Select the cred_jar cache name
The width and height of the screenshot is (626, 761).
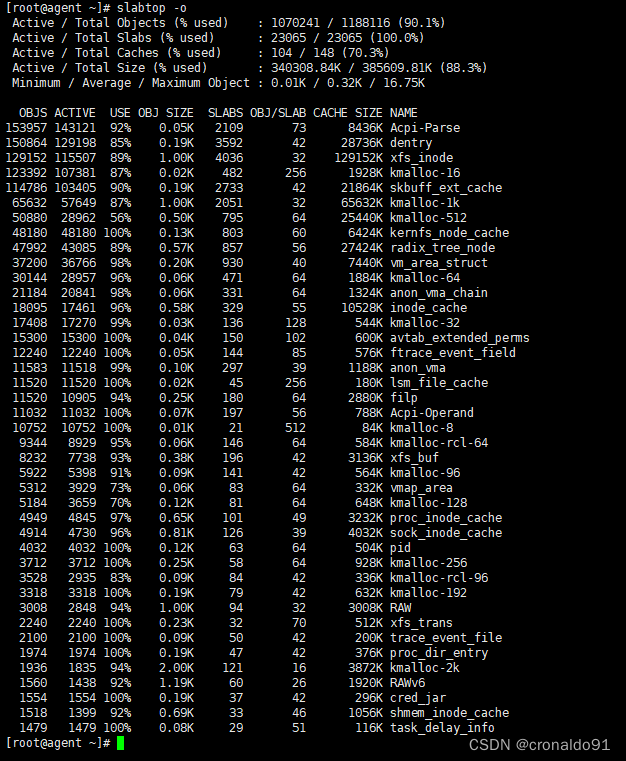pyautogui.click(x=417, y=698)
